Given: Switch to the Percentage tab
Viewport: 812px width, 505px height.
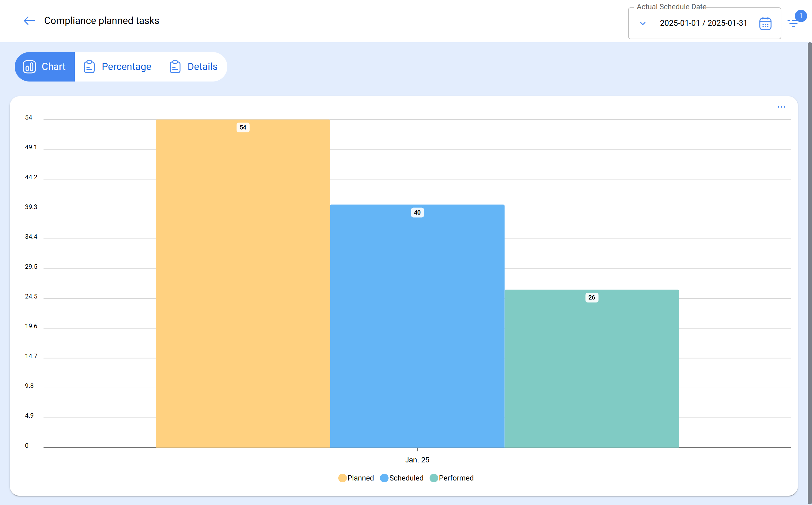Looking at the screenshot, I should [126, 67].
